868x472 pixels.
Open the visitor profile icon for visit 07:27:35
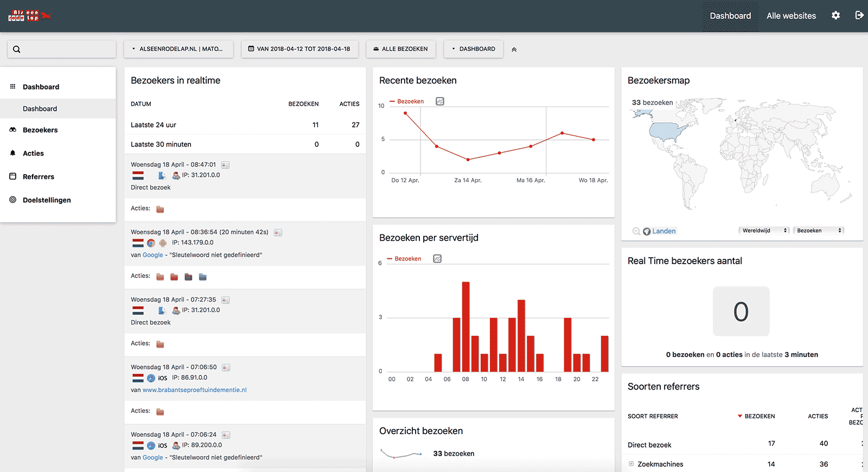point(226,300)
